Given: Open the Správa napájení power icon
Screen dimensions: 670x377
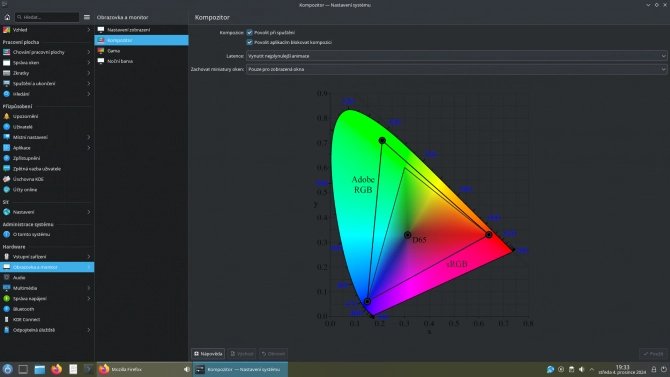Looking at the screenshot, I should (x=6, y=298).
